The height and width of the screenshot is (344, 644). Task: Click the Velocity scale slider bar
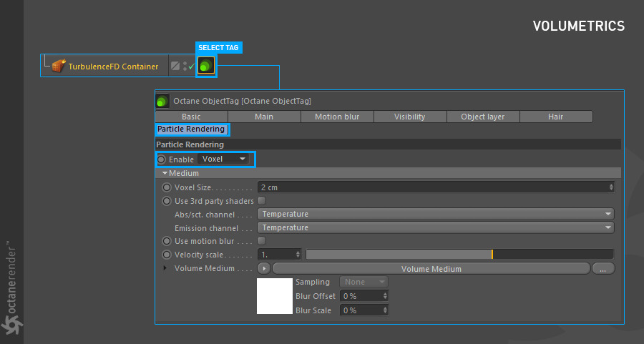tap(459, 254)
